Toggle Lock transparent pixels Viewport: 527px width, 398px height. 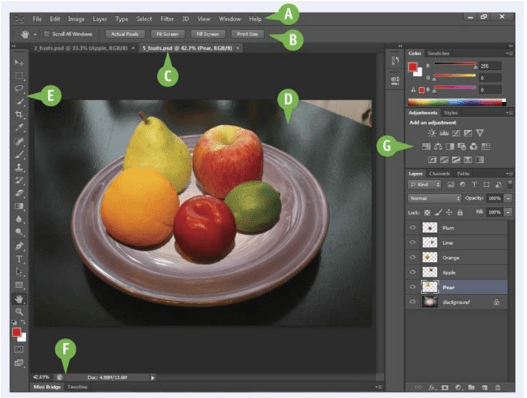tap(427, 212)
